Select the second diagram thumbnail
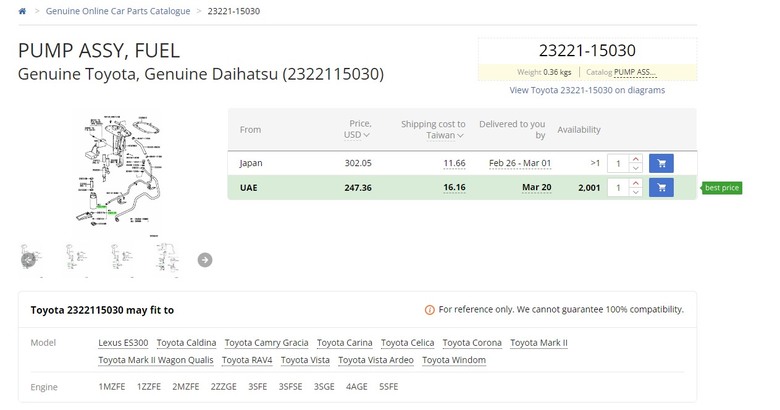The height and width of the screenshot is (410, 780). [76, 259]
